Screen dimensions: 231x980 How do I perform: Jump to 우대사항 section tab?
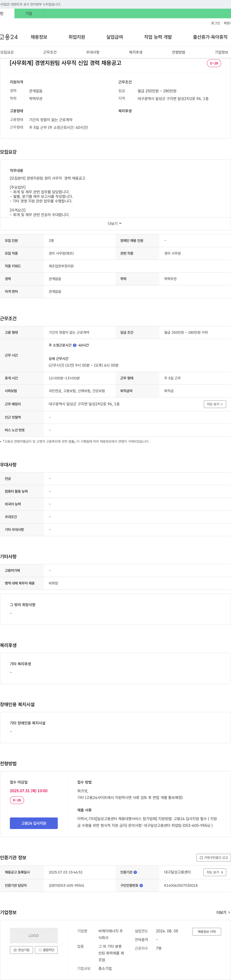click(93, 52)
